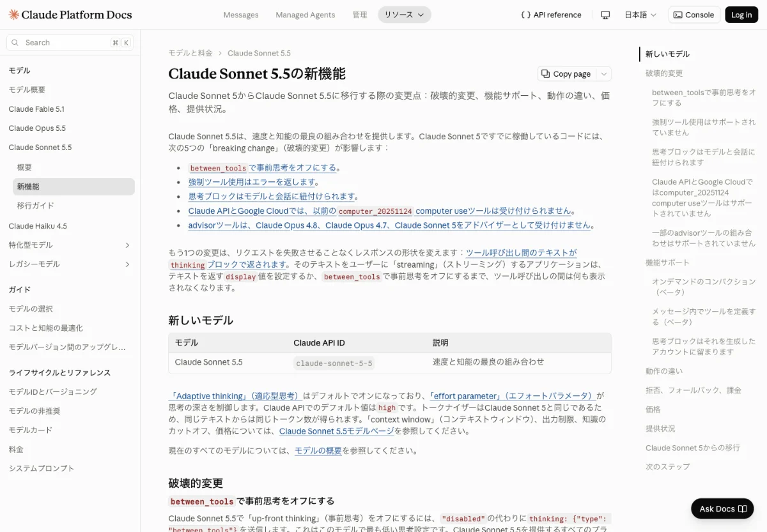Click the Claude Platform Docs logo
Viewport: 767px width, 532px height.
point(70,15)
